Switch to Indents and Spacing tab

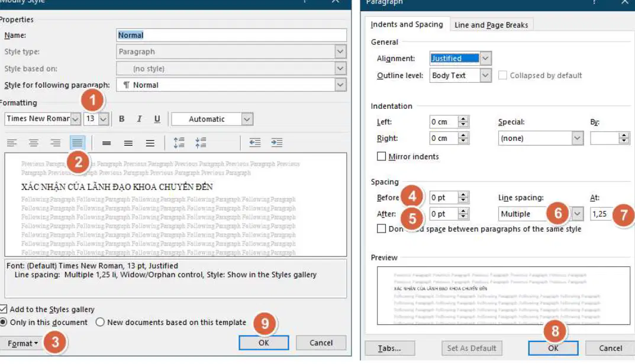[407, 24]
